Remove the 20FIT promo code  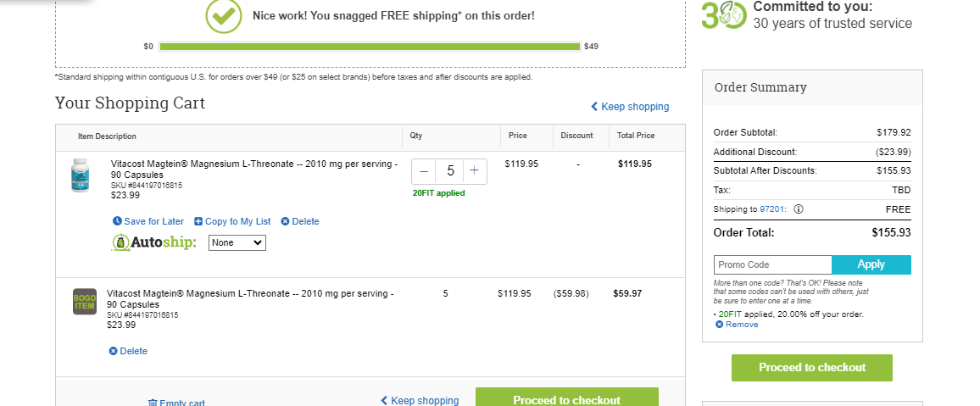737,324
